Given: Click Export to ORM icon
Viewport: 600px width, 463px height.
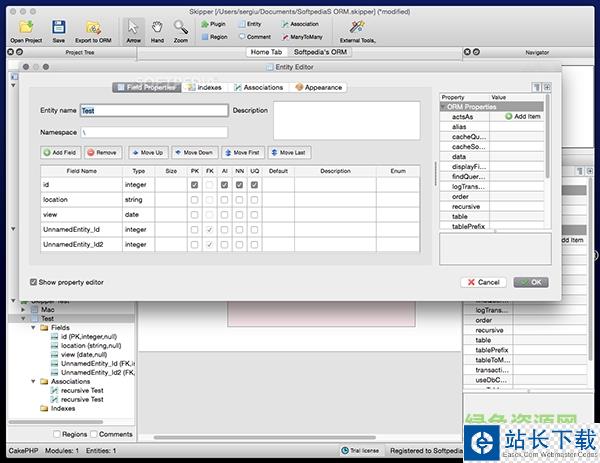Looking at the screenshot, I should [93, 27].
